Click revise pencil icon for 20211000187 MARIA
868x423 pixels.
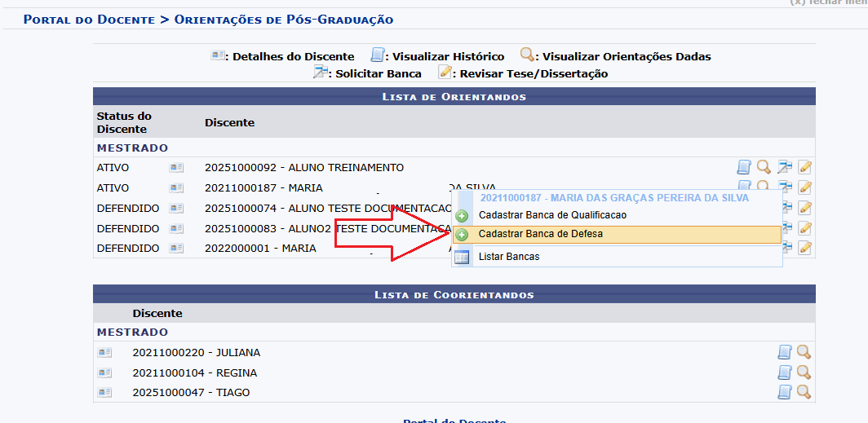[804, 188]
